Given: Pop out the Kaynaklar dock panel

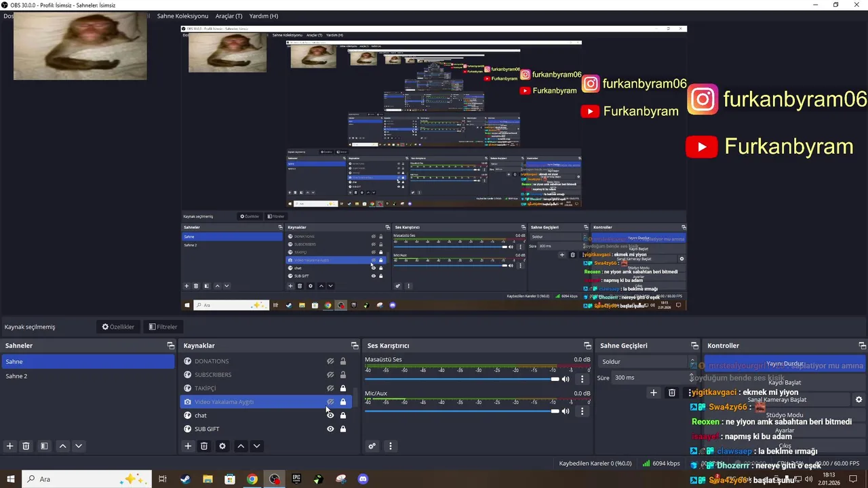Looking at the screenshot, I should 355,346.
